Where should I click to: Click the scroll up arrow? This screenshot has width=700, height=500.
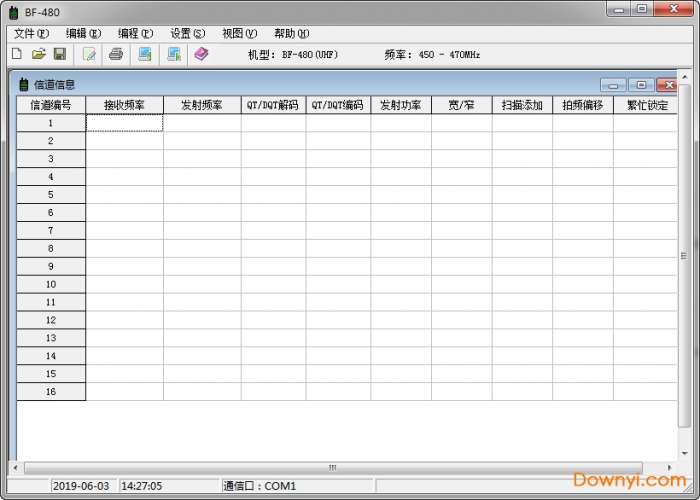[684, 77]
